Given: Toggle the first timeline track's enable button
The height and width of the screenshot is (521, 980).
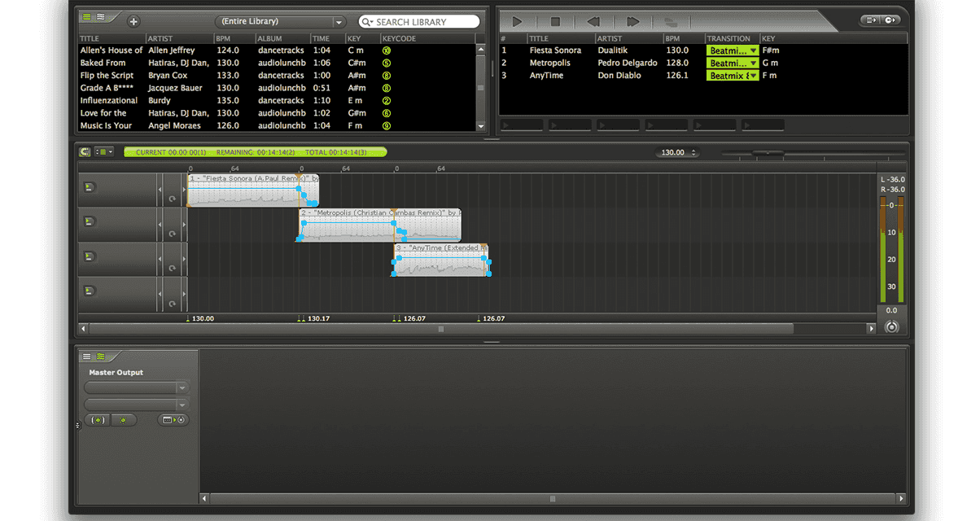Looking at the screenshot, I should [88, 188].
